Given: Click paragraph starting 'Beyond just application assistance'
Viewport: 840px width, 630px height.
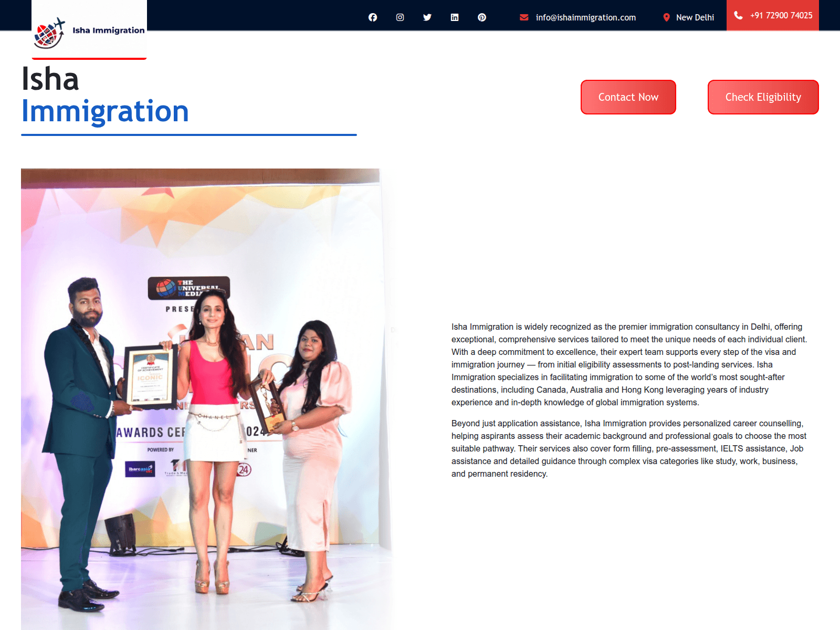Looking at the screenshot, I should pos(629,448).
